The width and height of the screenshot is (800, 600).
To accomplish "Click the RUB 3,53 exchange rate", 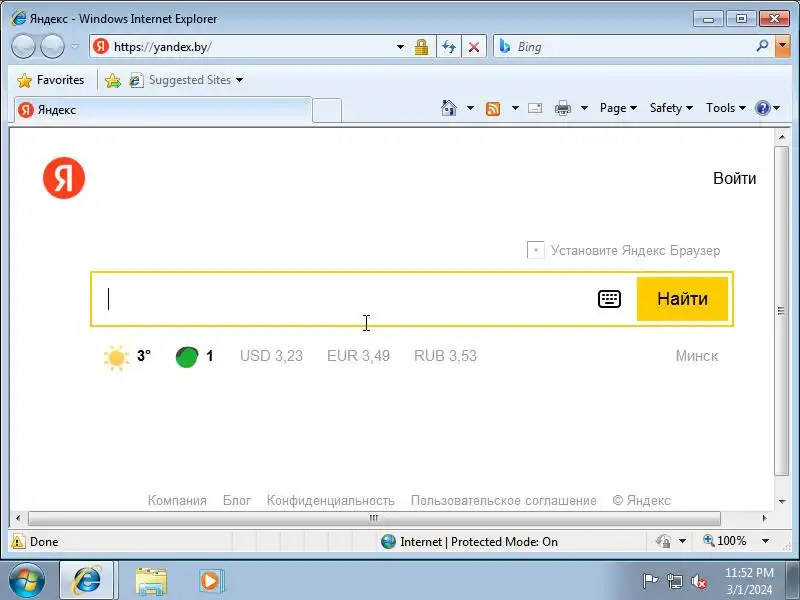I will (445, 356).
